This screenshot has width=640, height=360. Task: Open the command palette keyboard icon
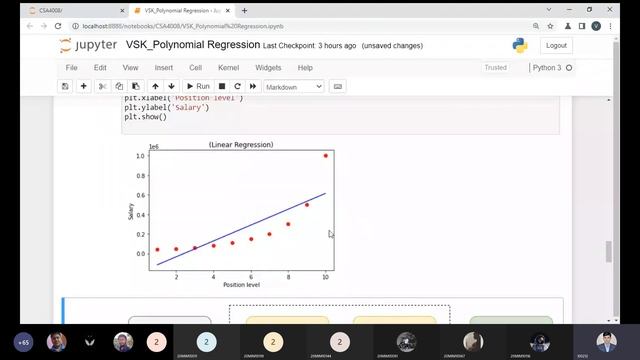coord(338,87)
